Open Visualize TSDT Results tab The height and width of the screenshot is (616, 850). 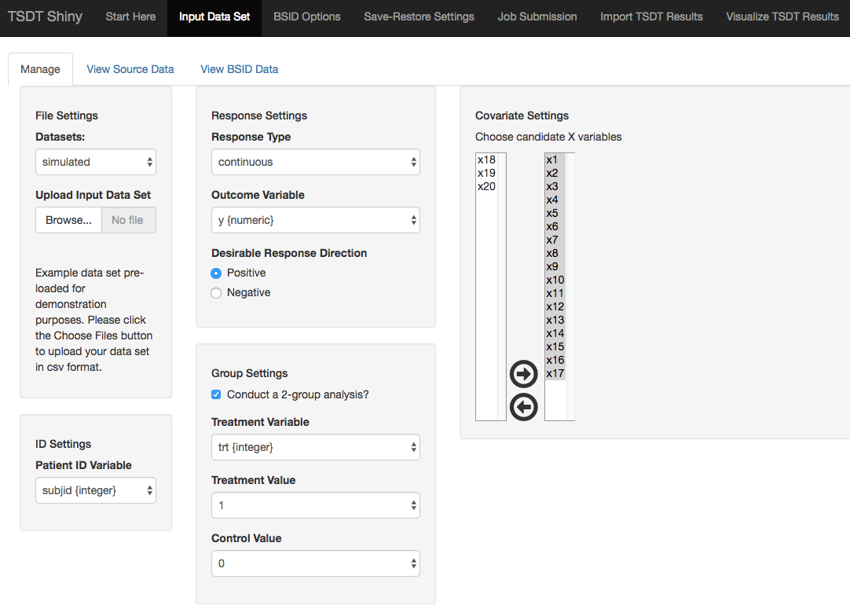pyautogui.click(x=782, y=16)
